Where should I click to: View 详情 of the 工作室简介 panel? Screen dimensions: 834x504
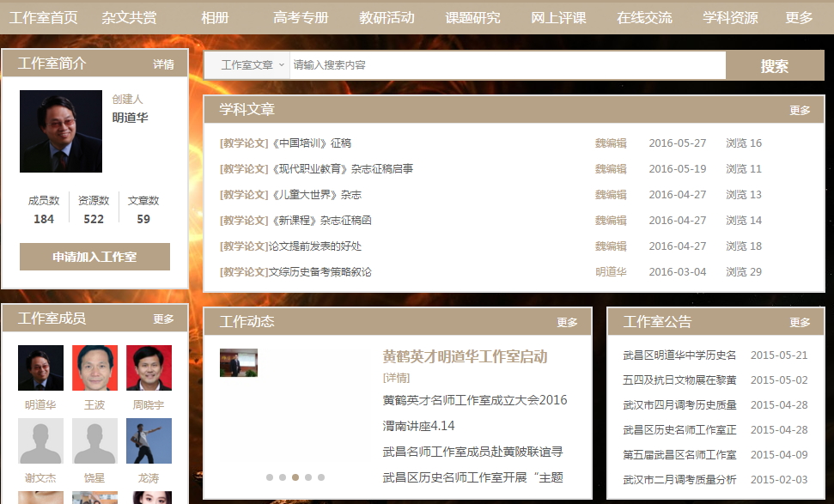tap(163, 64)
